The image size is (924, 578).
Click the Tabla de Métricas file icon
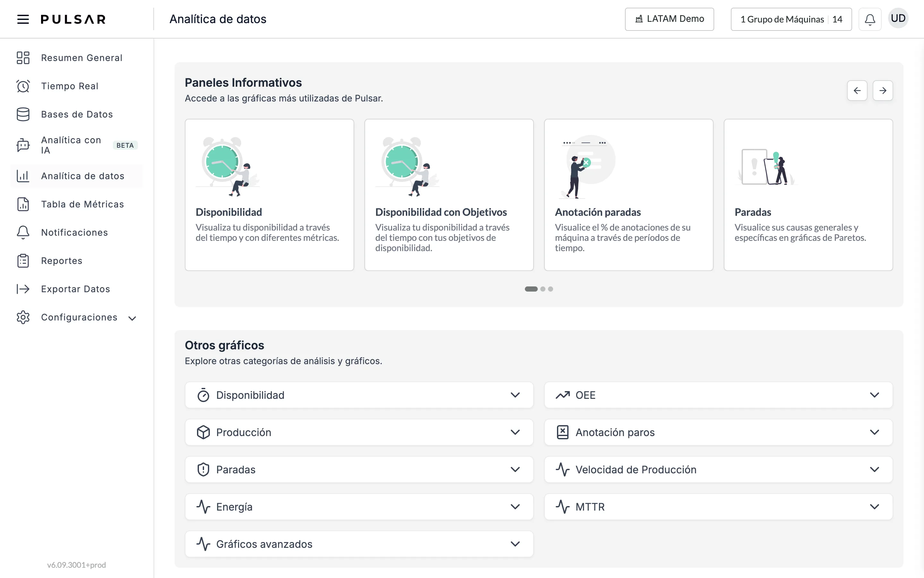(23, 204)
